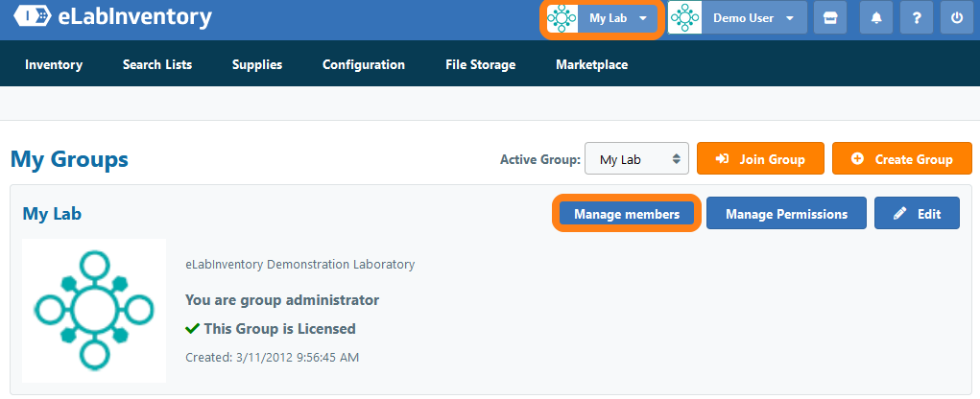Click the power logout icon

957,18
